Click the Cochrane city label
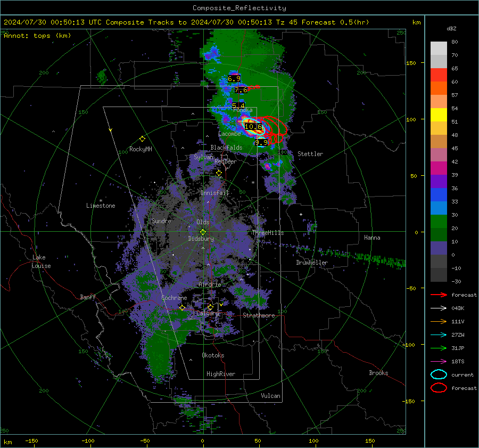 point(174,298)
